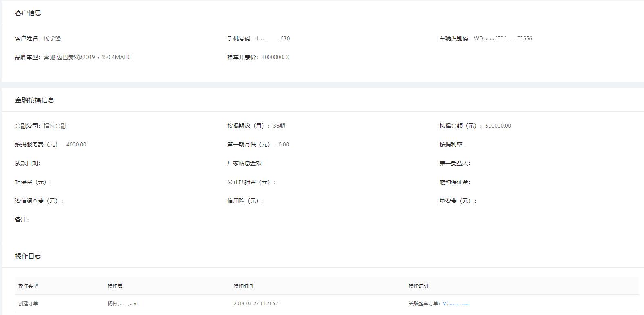Click the 操作日志 section heading
This screenshot has height=315, width=644.
tap(28, 256)
